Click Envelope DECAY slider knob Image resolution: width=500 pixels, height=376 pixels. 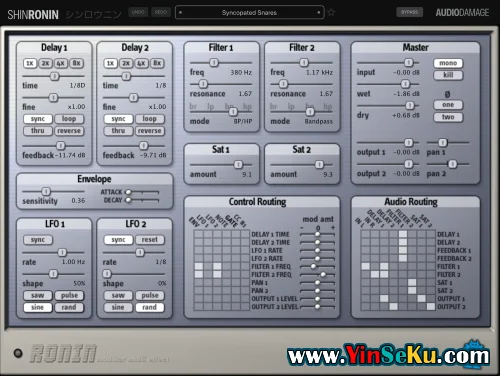[x=128, y=200]
